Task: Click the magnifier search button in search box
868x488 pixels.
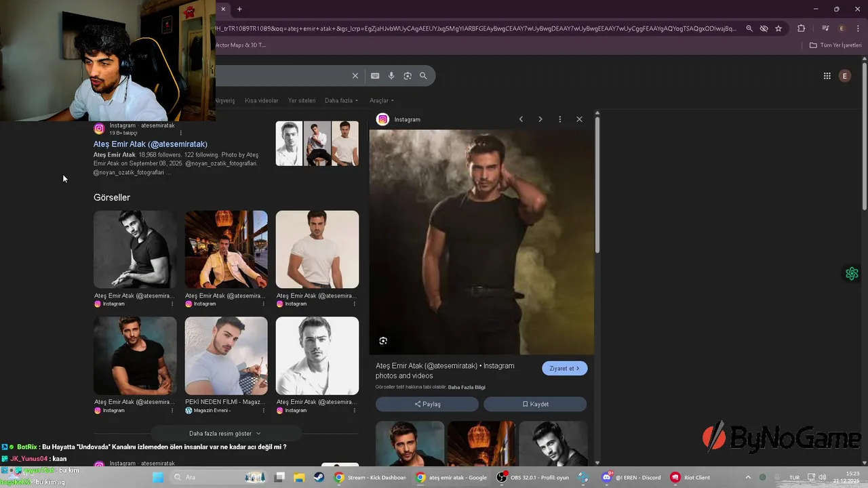Action: pos(423,76)
